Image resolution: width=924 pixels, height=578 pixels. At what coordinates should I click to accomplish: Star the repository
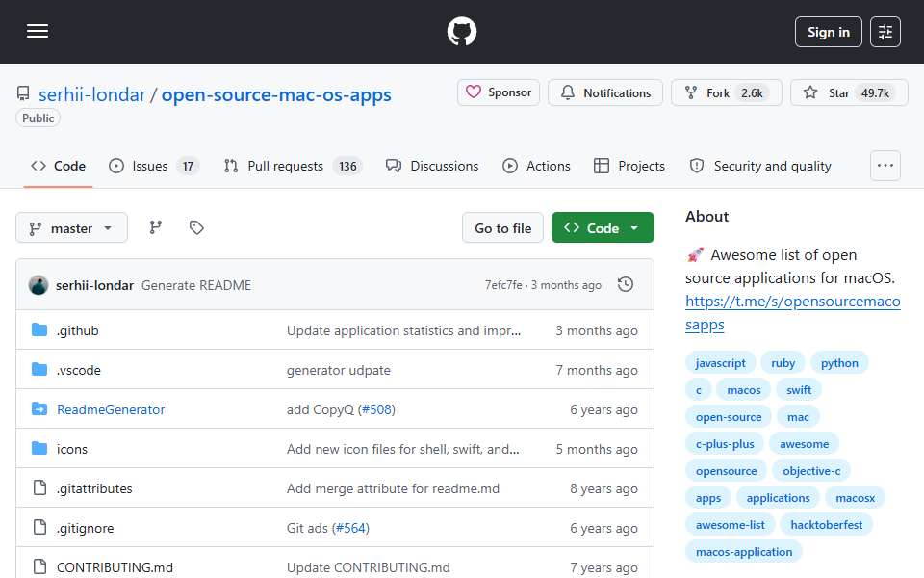[849, 92]
